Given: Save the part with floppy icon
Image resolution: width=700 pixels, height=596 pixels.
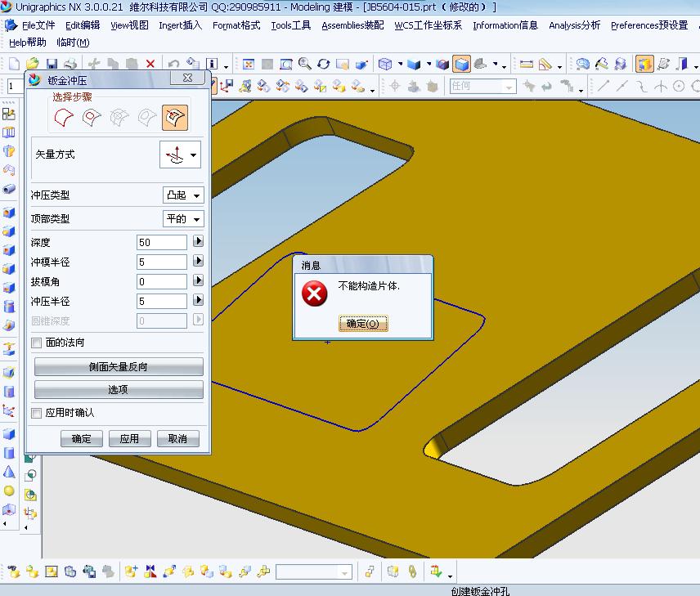Looking at the screenshot, I should click(x=52, y=64).
